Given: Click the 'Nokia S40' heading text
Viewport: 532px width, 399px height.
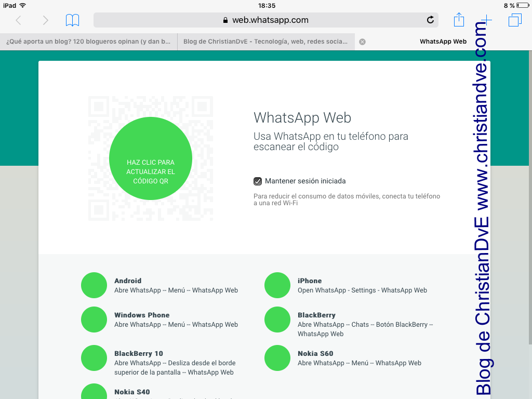Looking at the screenshot, I should (x=132, y=392).
